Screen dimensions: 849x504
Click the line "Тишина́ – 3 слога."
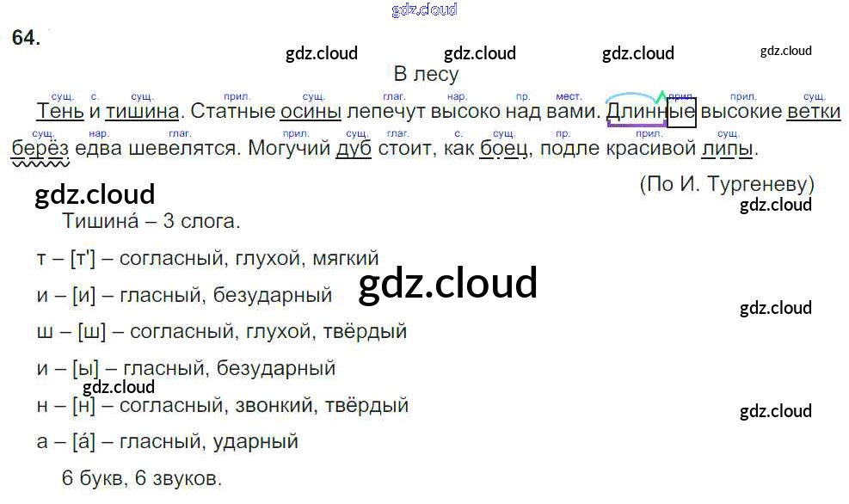coord(151,221)
